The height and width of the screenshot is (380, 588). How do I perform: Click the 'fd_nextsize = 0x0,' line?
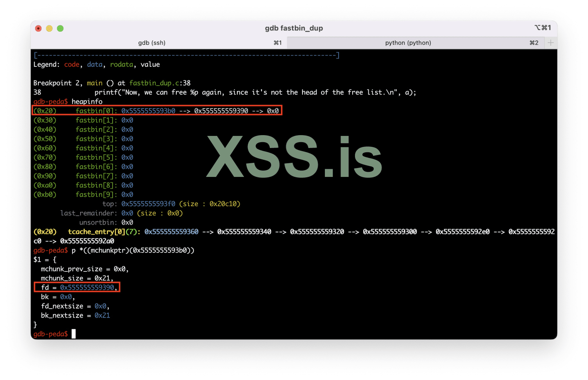tap(75, 306)
